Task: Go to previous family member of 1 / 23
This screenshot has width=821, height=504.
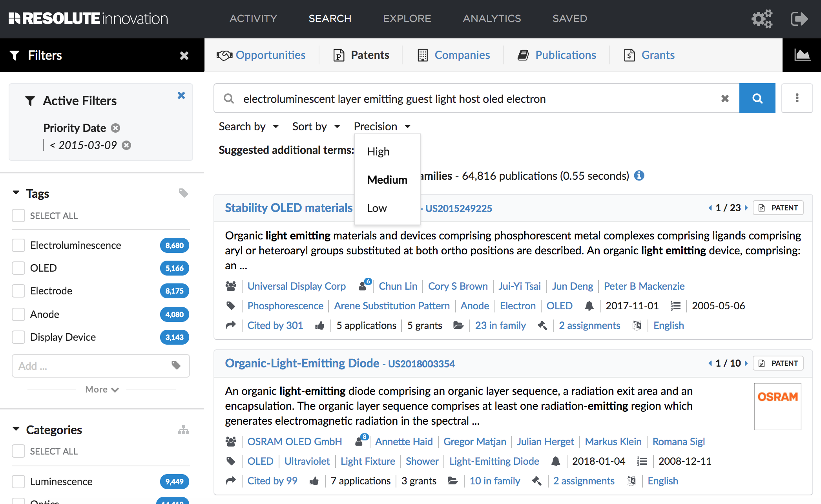Action: click(710, 208)
